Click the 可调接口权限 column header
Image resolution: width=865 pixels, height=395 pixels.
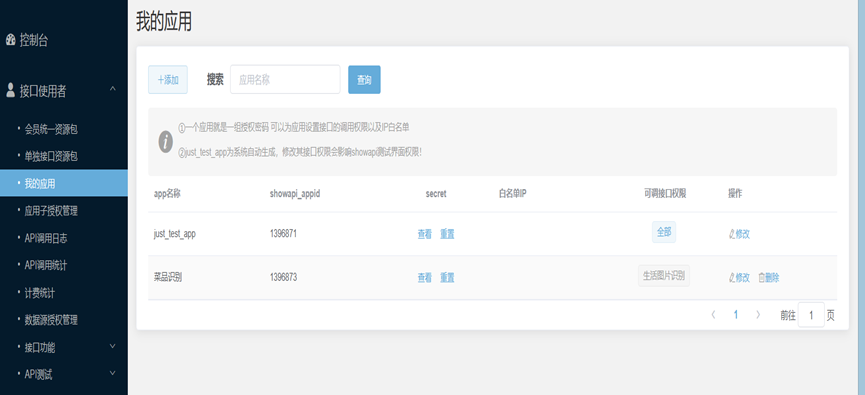665,194
